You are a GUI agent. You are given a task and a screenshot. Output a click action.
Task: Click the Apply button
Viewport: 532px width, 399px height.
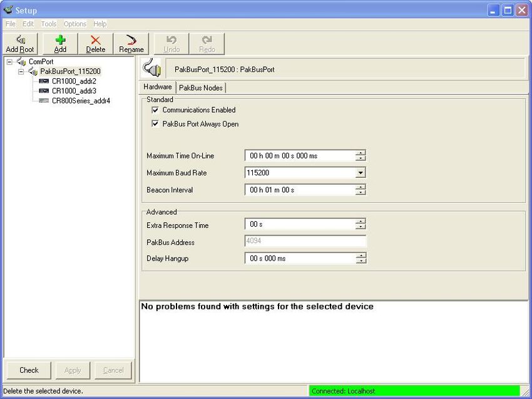pos(73,370)
